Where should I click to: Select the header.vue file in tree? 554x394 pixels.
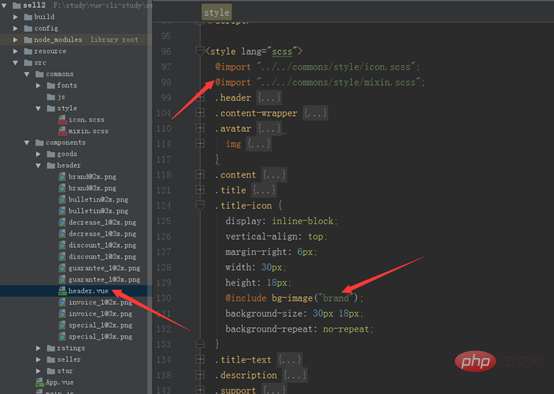pyautogui.click(x=76, y=291)
